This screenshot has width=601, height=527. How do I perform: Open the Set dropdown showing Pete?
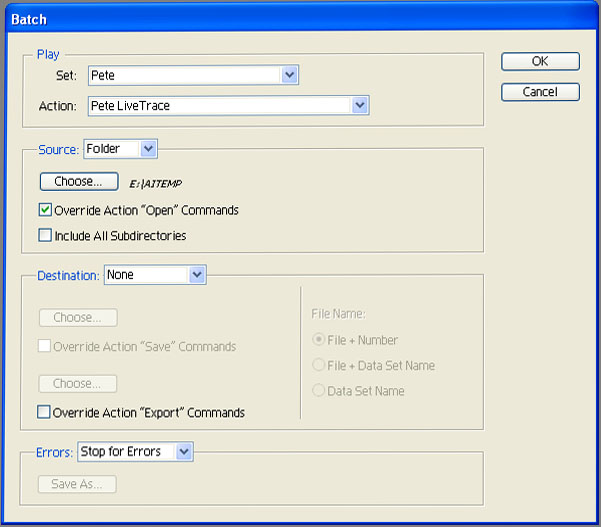193,75
